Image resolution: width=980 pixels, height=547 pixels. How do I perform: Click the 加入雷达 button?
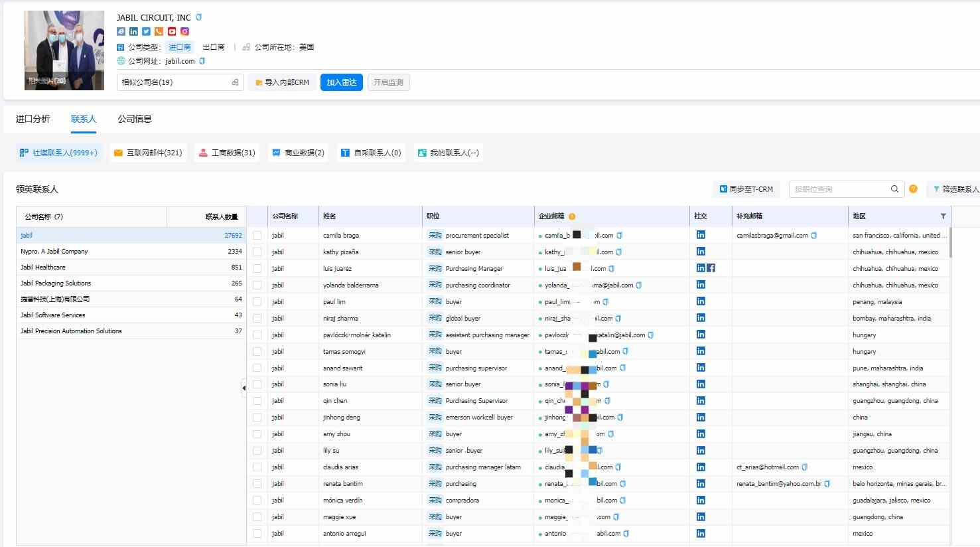342,82
